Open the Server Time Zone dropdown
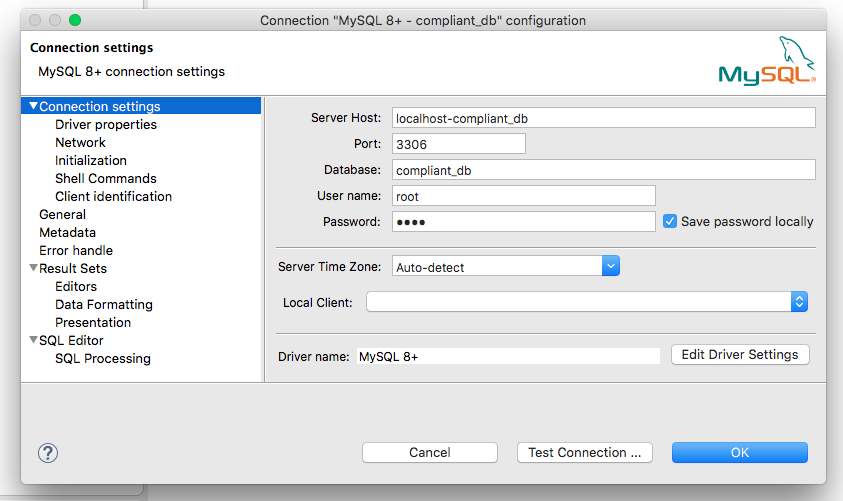This screenshot has height=501, width=843. click(x=611, y=267)
